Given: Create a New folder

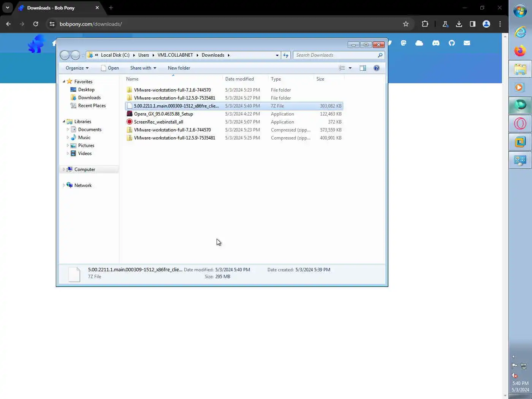Looking at the screenshot, I should [179, 68].
